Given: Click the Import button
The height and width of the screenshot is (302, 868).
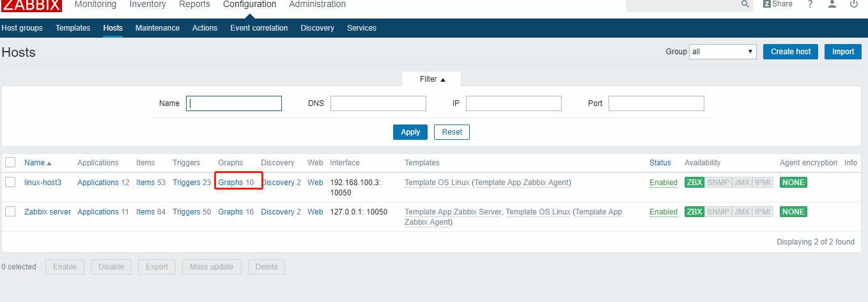Looking at the screenshot, I should point(843,52).
